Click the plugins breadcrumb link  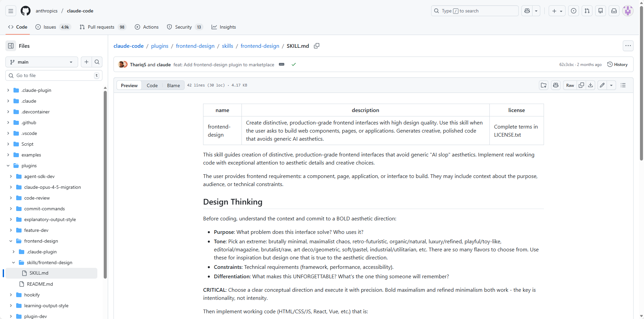pyautogui.click(x=160, y=46)
